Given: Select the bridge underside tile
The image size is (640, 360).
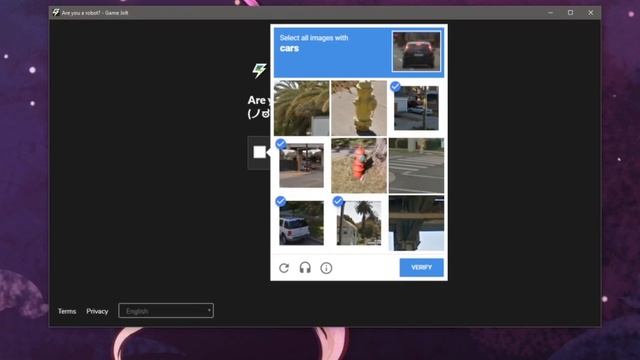Looking at the screenshot, I should pyautogui.click(x=416, y=223).
